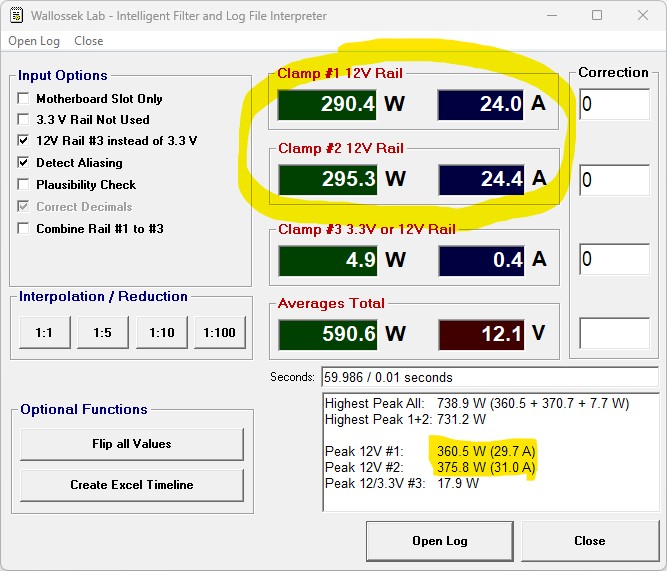Open the Open Log menu
667x571 pixels.
point(34,41)
